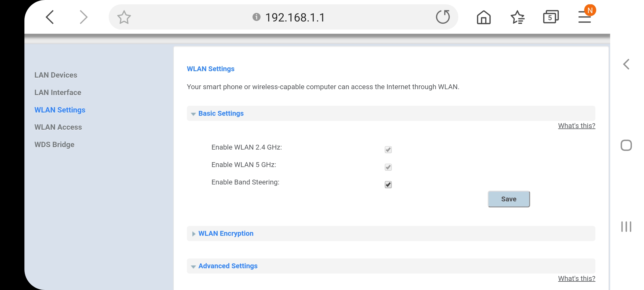Viewport: 644px width, 290px height.
Task: Open the browser hamburger menu
Action: (584, 17)
